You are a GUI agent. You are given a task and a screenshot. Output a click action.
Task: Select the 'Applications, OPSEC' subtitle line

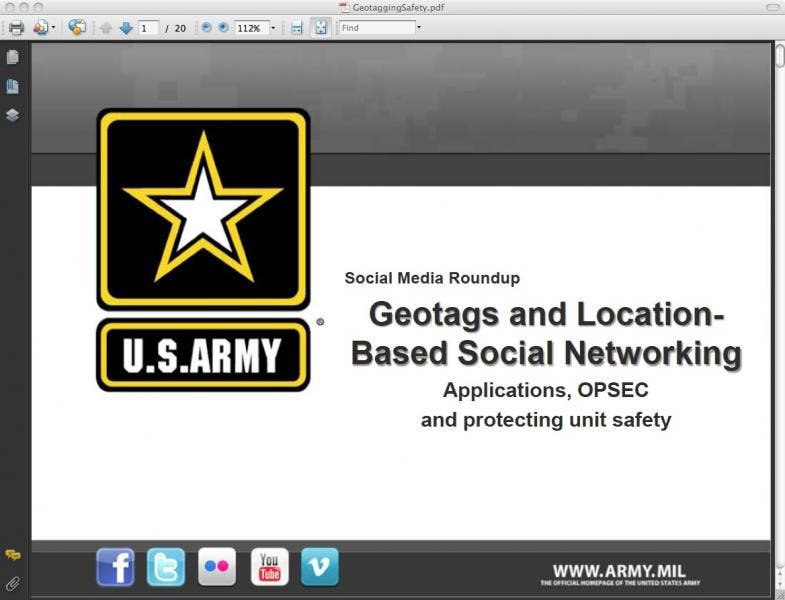pyautogui.click(x=546, y=390)
